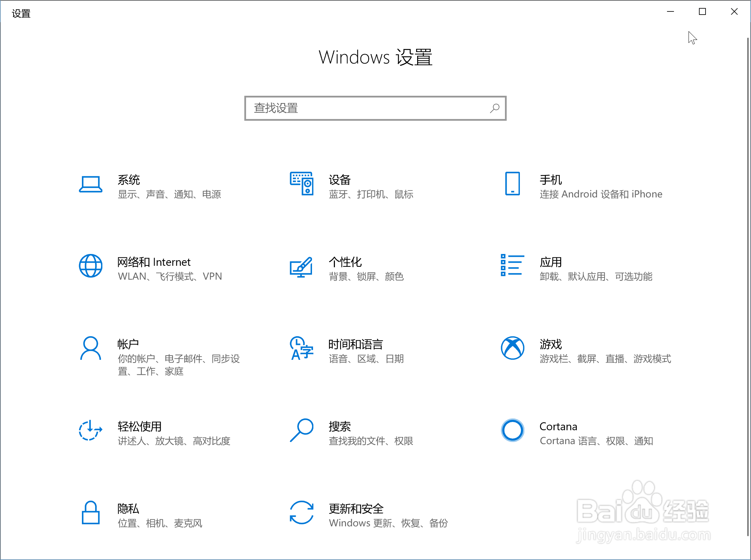Open the Cortana settings icon
The width and height of the screenshot is (751, 560).
pyautogui.click(x=513, y=430)
